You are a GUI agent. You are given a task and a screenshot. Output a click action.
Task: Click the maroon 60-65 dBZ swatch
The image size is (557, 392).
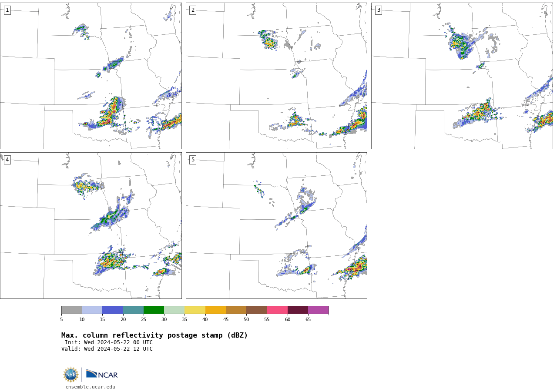click(x=298, y=310)
